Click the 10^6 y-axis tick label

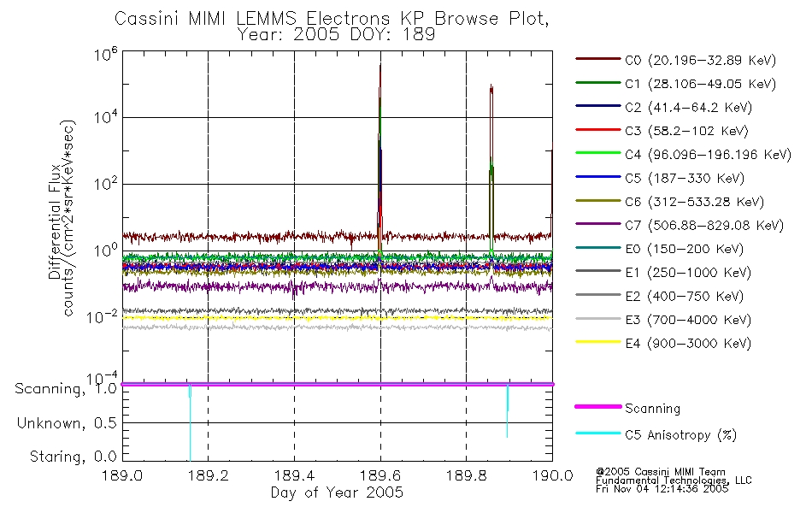click(x=106, y=54)
